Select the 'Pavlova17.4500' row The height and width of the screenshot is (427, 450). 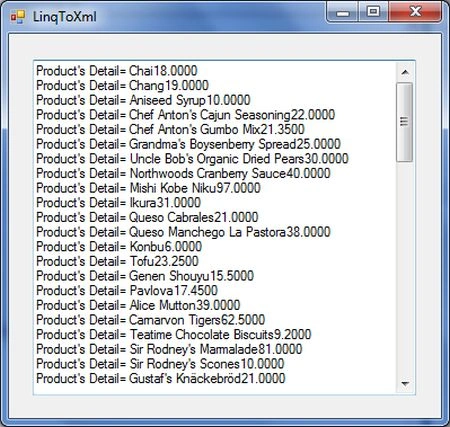(215, 291)
